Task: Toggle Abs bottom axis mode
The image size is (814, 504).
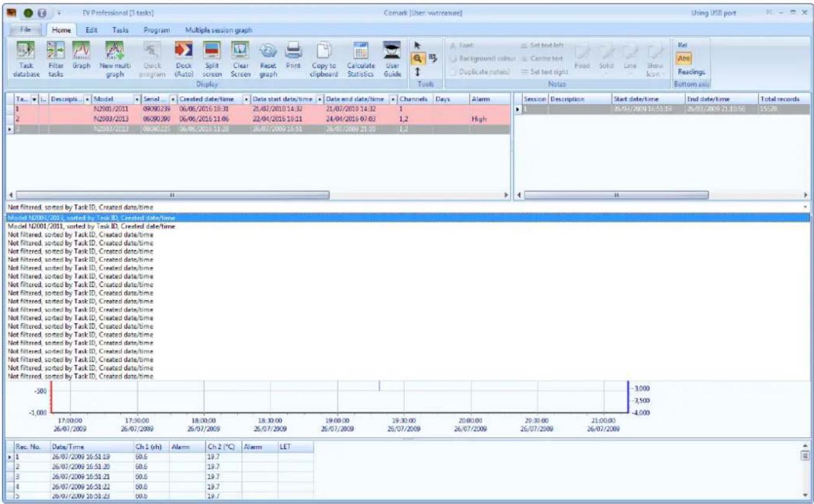Action: point(684,58)
